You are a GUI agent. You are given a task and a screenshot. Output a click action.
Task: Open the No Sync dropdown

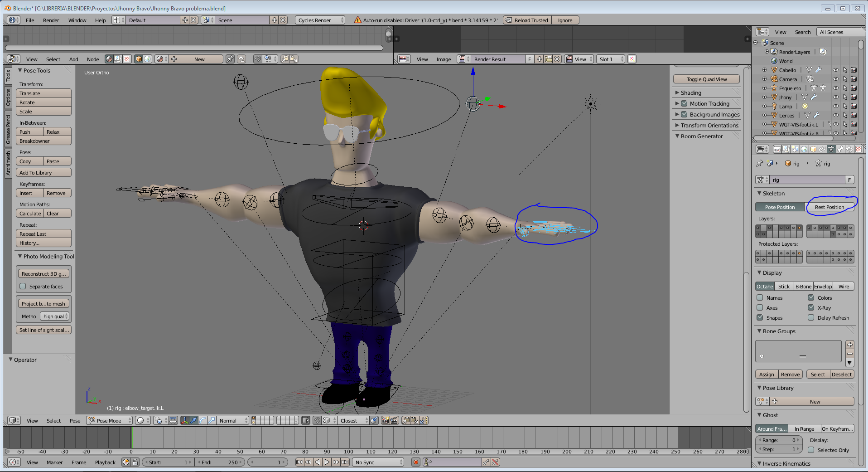point(378,462)
